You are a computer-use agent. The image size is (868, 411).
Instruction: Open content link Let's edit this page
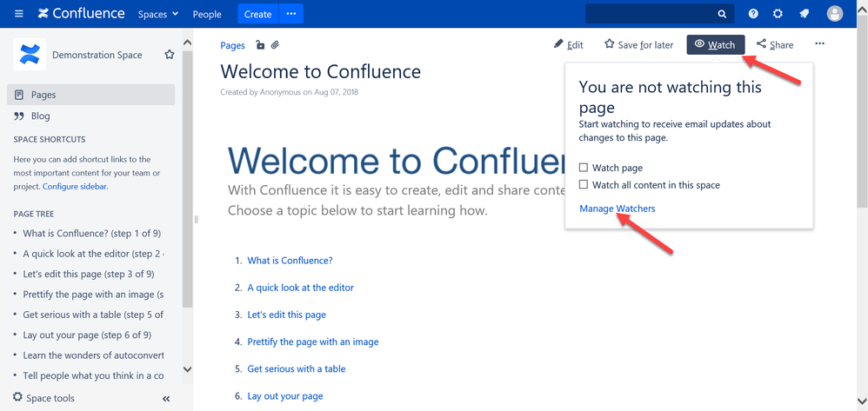(287, 315)
